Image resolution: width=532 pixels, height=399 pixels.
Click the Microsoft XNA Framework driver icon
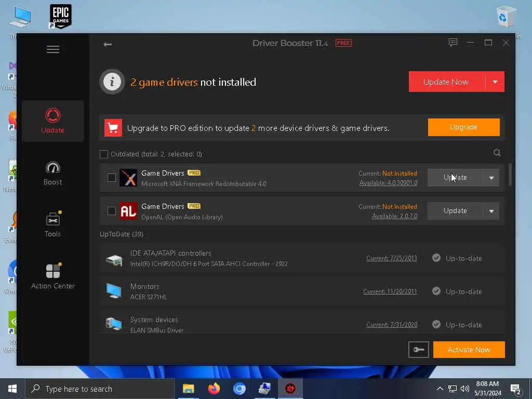click(x=128, y=178)
